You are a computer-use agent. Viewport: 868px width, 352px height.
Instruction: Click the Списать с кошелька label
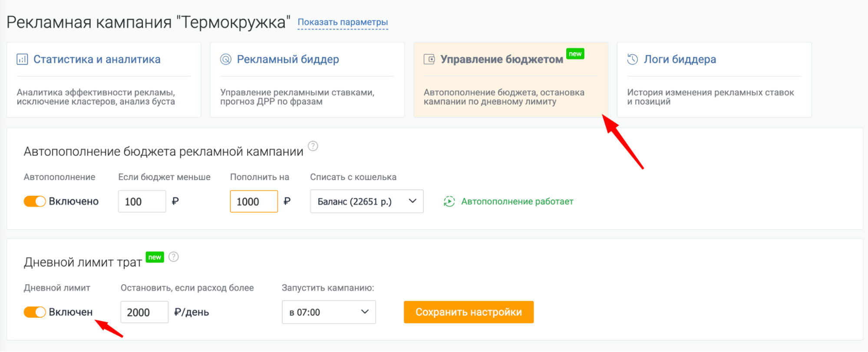353,177
